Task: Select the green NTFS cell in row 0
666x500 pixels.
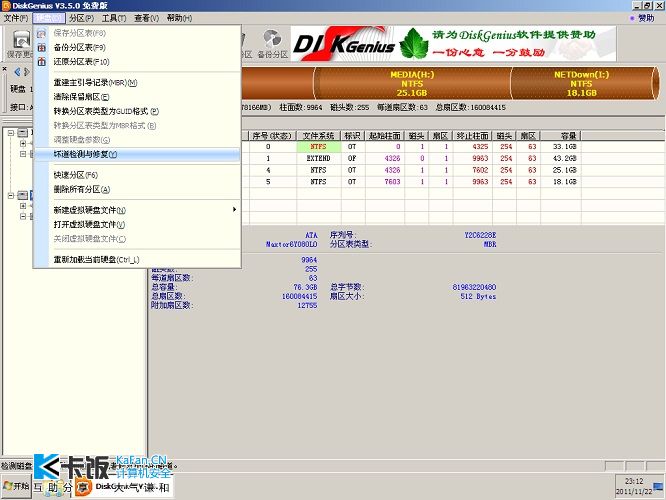Action: pyautogui.click(x=319, y=147)
